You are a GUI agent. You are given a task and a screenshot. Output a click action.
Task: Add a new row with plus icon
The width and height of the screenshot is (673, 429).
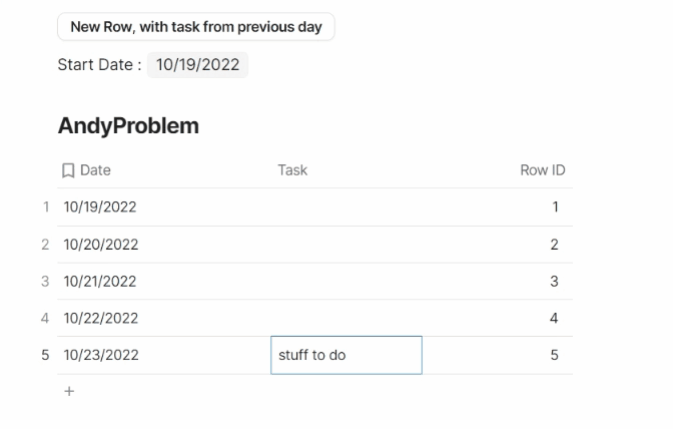click(x=69, y=392)
